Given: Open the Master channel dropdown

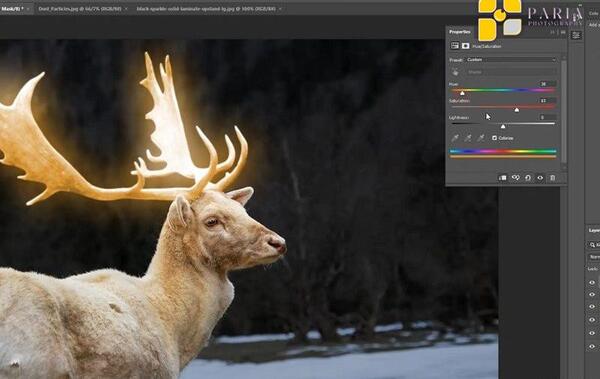Looking at the screenshot, I should click(511, 72).
